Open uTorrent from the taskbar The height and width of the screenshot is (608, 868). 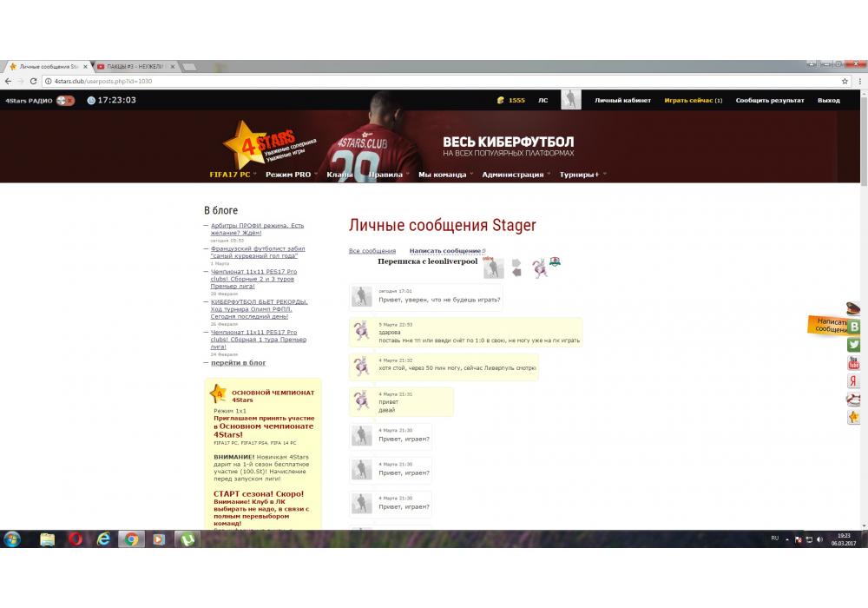(x=187, y=539)
